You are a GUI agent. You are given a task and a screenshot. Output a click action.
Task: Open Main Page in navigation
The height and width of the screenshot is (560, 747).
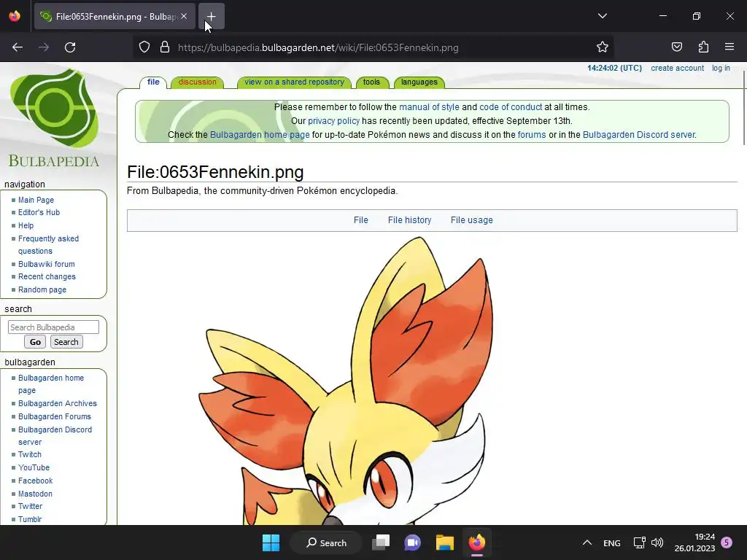click(x=36, y=200)
